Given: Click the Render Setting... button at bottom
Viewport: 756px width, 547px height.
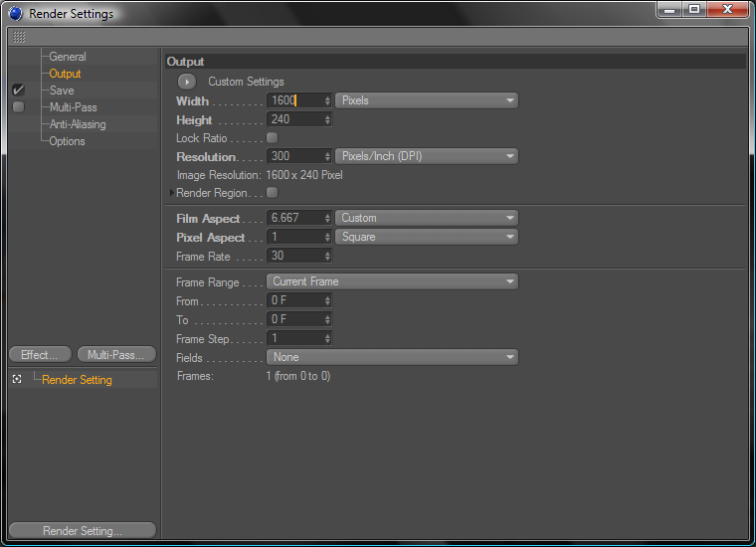Looking at the screenshot, I should (x=82, y=531).
